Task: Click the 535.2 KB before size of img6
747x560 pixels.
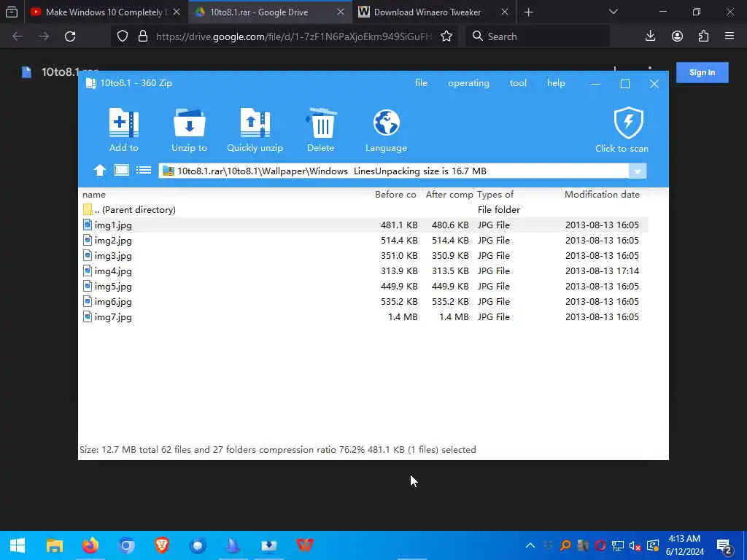Action: click(399, 301)
